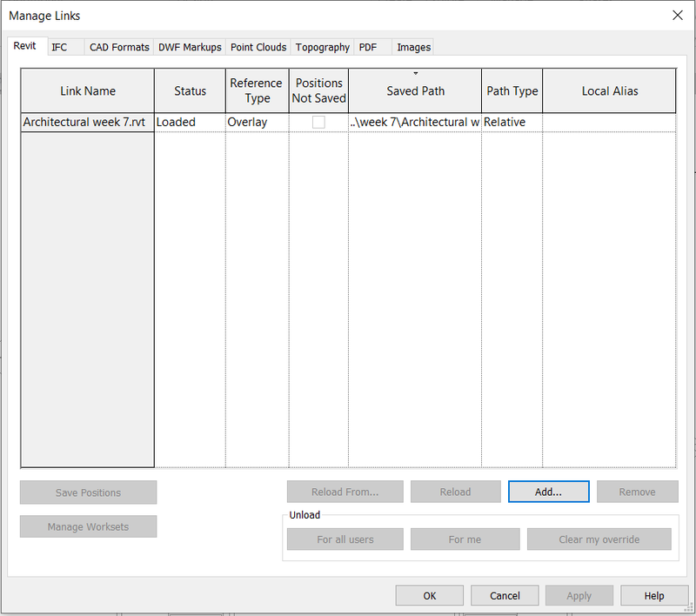Click the saved path cell ..\week 7\Architectural
This screenshot has height=616, width=696.
point(415,122)
